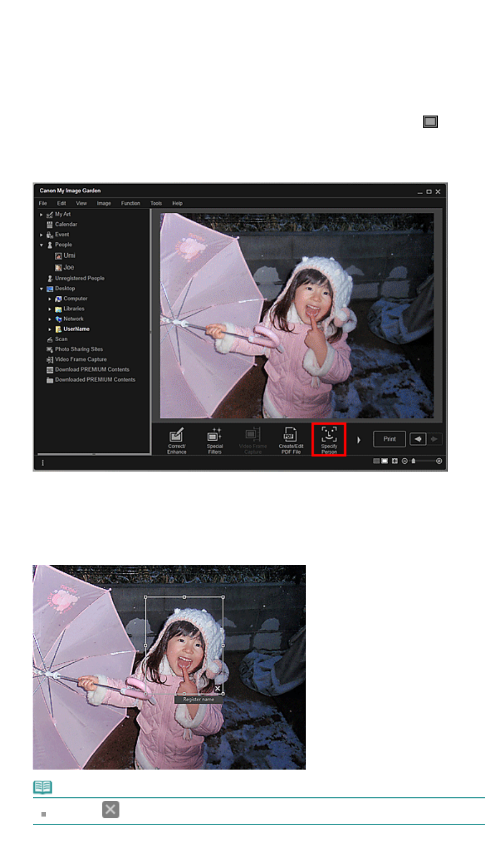Open the Function menu
This screenshot has width=497, height=868.
[x=130, y=203]
